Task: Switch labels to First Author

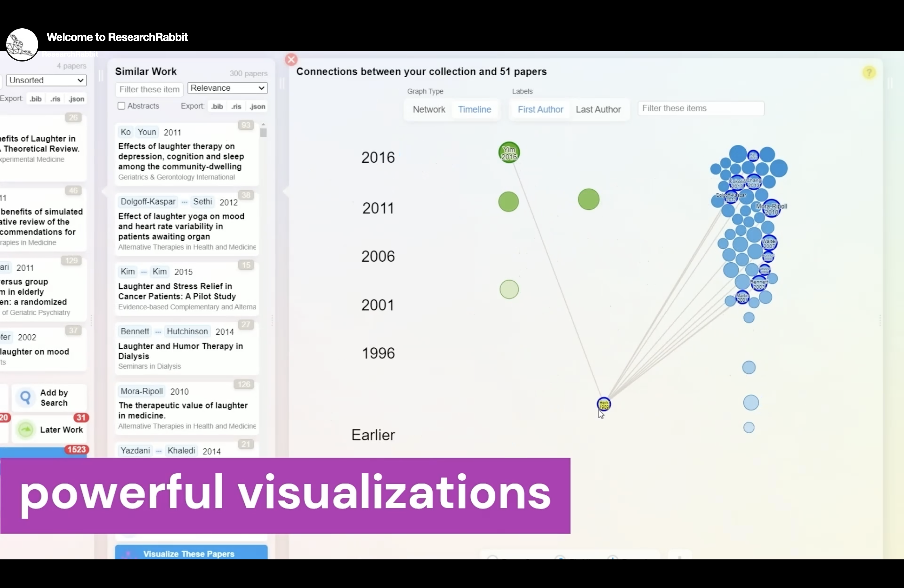Action: 540,109
